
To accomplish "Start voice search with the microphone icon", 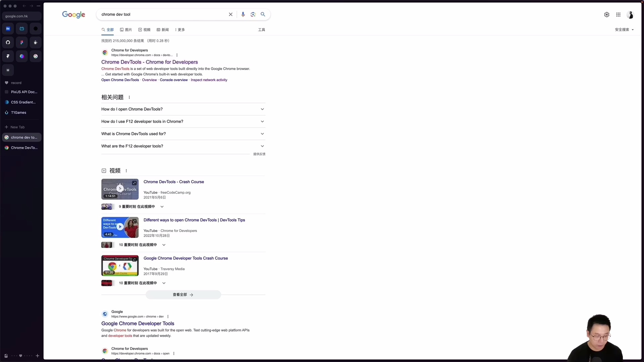I will point(243,14).
